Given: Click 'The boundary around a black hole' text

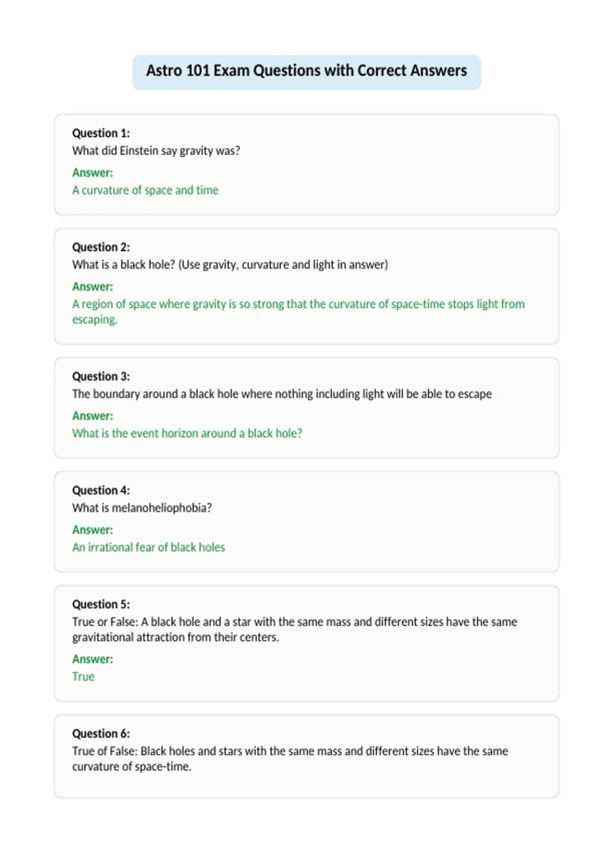Looking at the screenshot, I should point(282,394).
